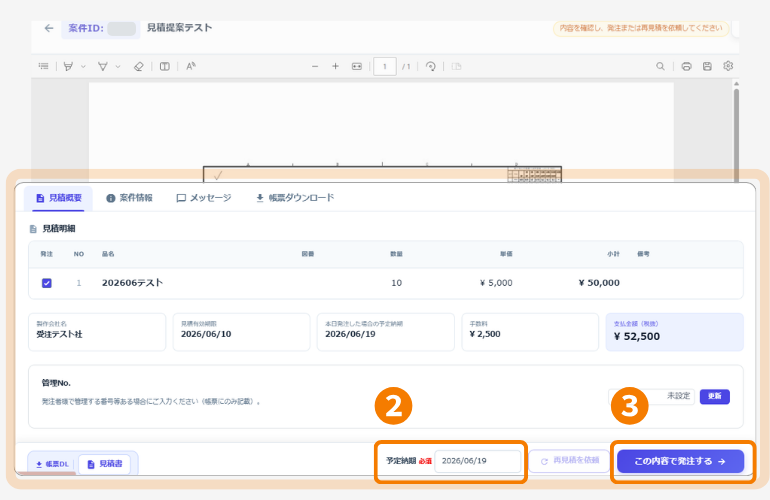The width and height of the screenshot is (770, 500).
Task: Click the この内容で発注する button
Action: (x=680, y=461)
